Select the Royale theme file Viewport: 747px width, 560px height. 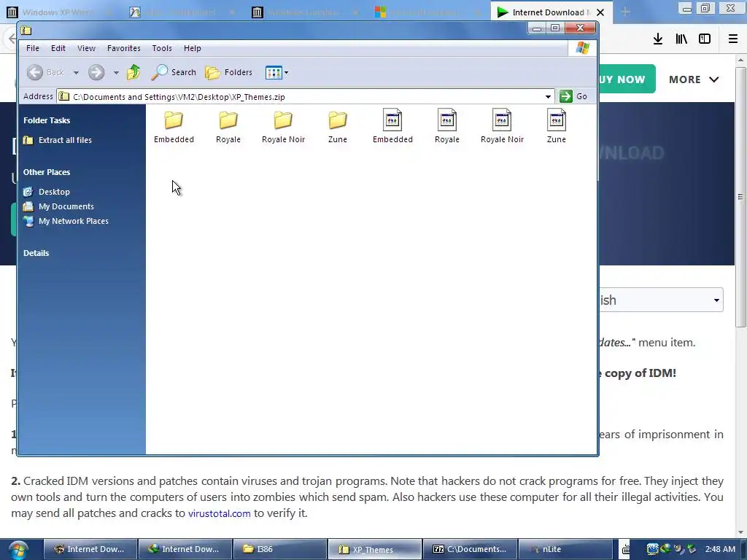(x=447, y=126)
